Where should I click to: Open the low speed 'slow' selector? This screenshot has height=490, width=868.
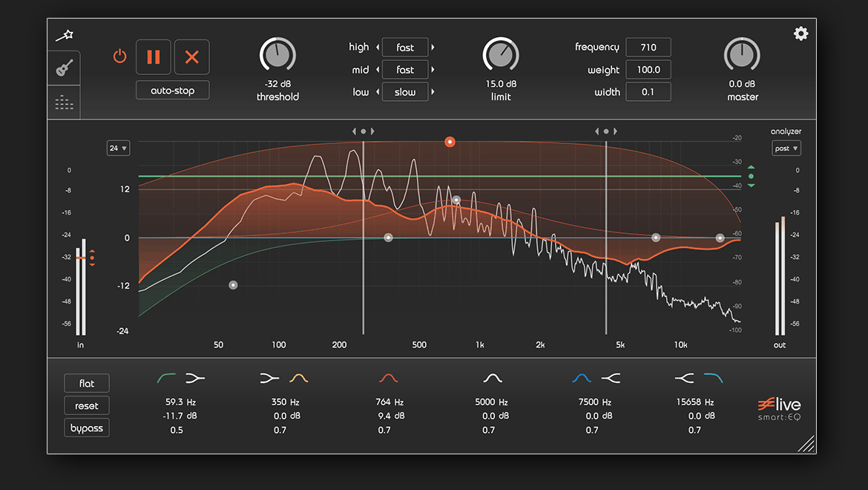click(x=405, y=92)
